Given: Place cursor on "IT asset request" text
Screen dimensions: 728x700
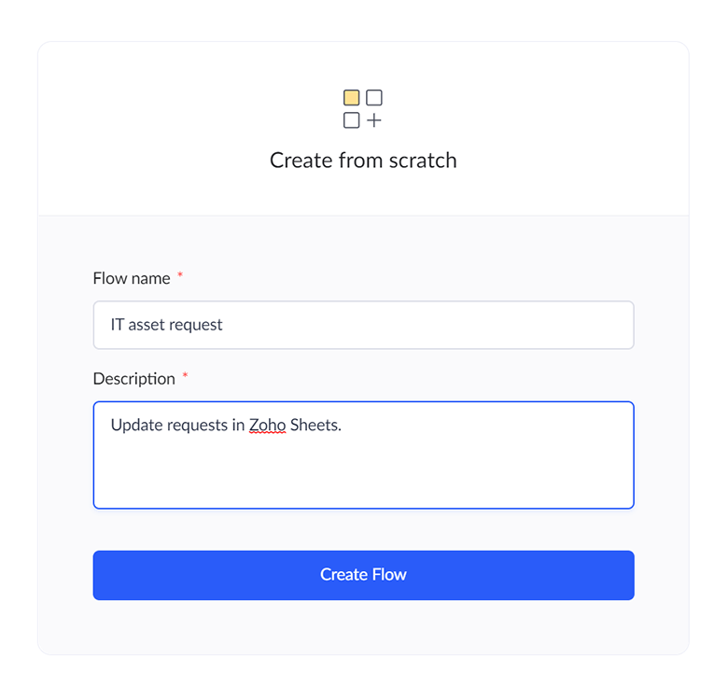Looking at the screenshot, I should coord(167,325).
